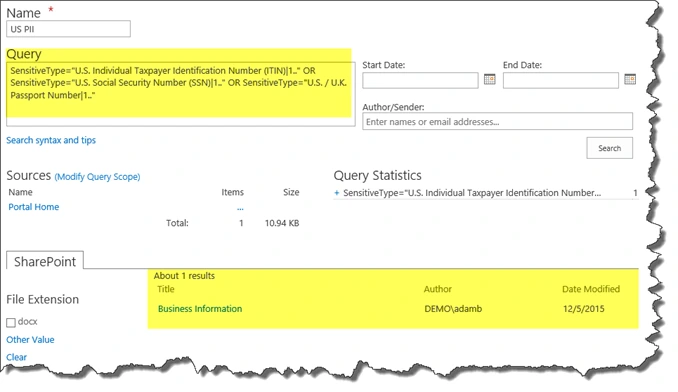Open the Start Date calendar picker
Viewport: 678px width, 392px height.
(489, 80)
